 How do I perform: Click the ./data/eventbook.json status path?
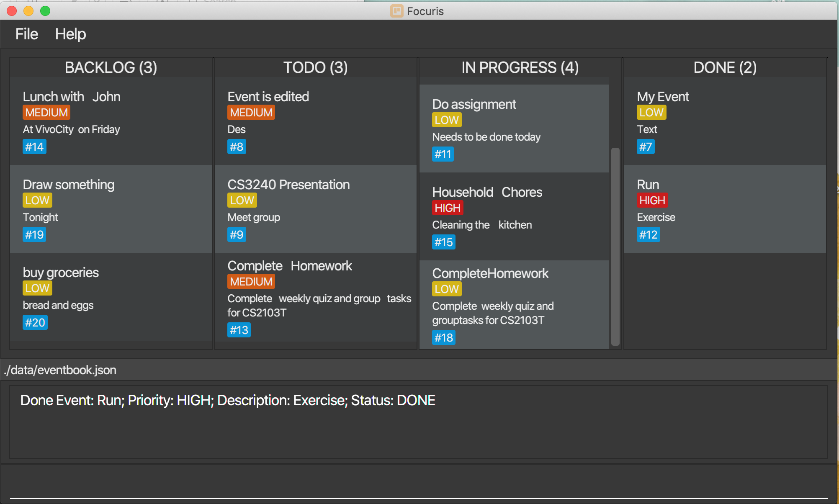[x=60, y=370]
